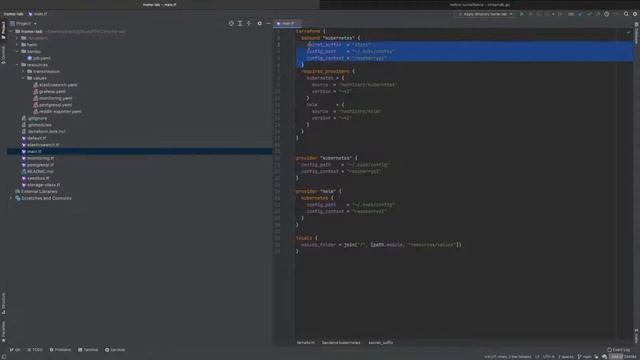Click the blue Update Project arrow icon

[580, 14]
